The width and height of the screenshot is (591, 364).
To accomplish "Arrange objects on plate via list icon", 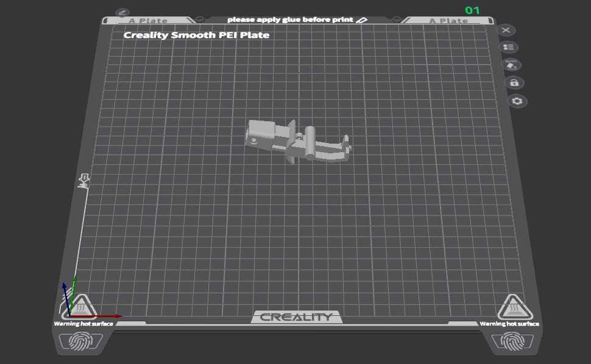I will click(x=509, y=47).
